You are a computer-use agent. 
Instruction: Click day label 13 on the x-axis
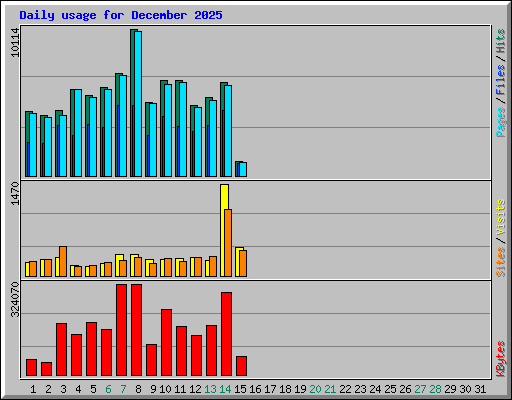click(x=210, y=389)
